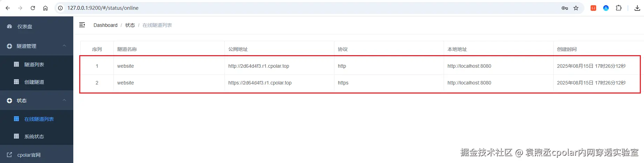Collapse the sidebar with the hamburger icon

coord(82,25)
